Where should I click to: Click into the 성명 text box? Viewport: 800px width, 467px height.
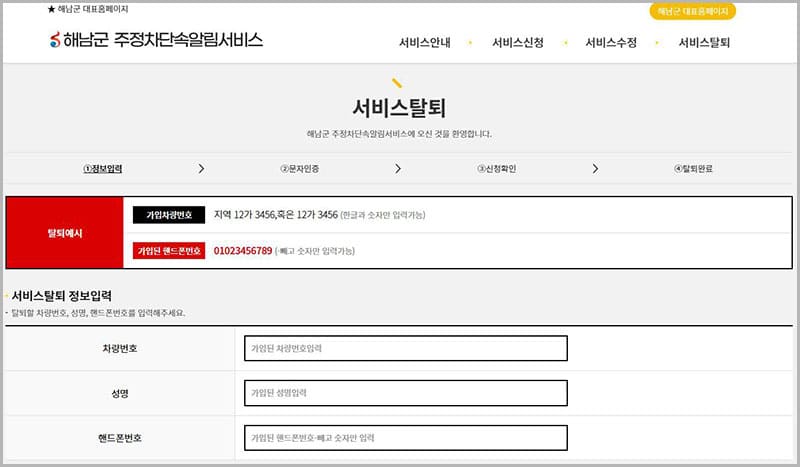click(x=405, y=393)
